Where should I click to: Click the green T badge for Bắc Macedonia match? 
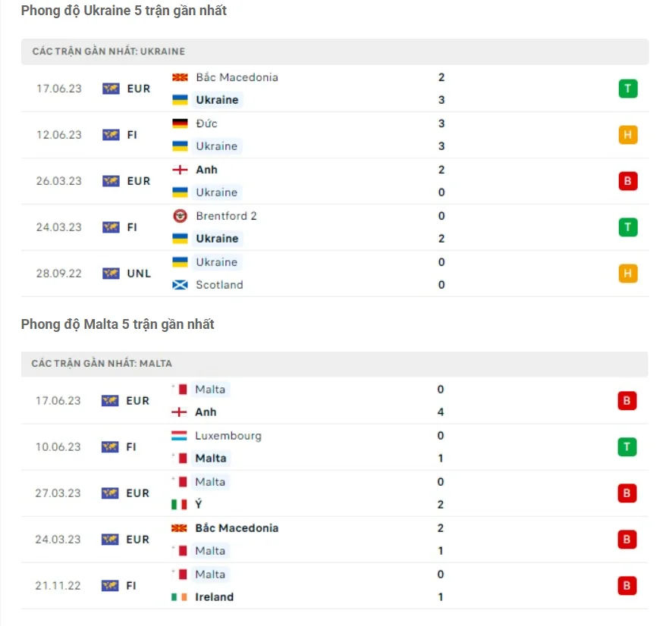(x=627, y=88)
